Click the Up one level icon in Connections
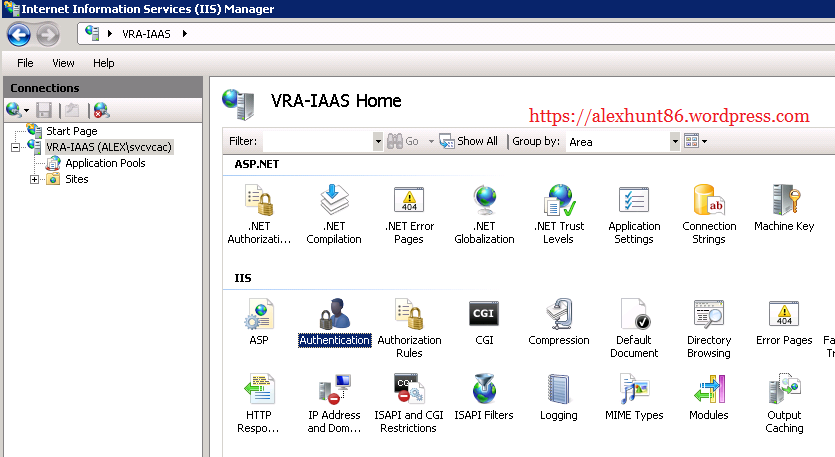Screen dimensions: 835x457 point(72,110)
